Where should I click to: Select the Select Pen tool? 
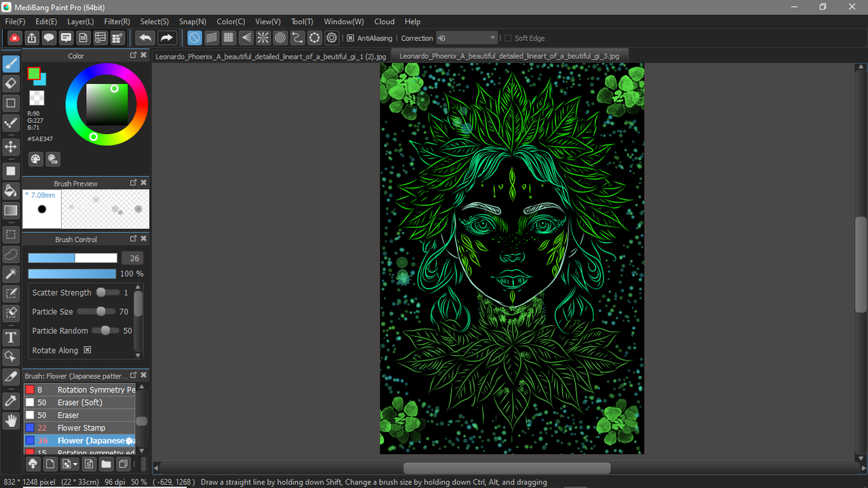[x=11, y=293]
